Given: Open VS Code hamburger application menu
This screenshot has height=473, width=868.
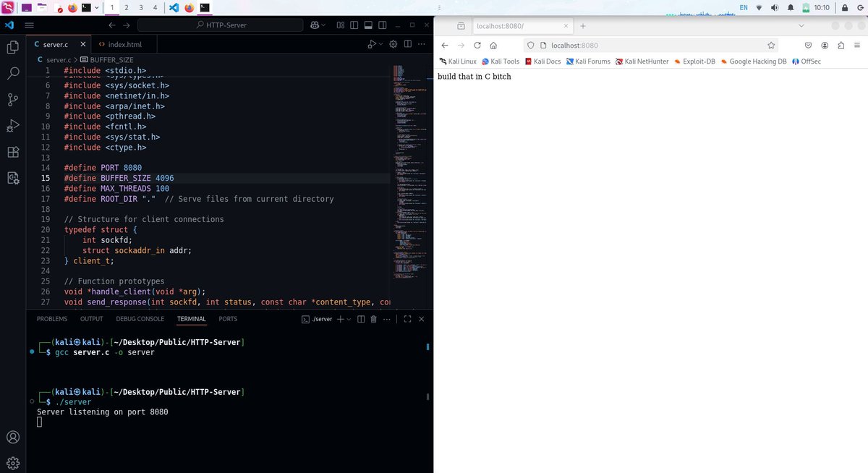Looking at the screenshot, I should pyautogui.click(x=30, y=25).
